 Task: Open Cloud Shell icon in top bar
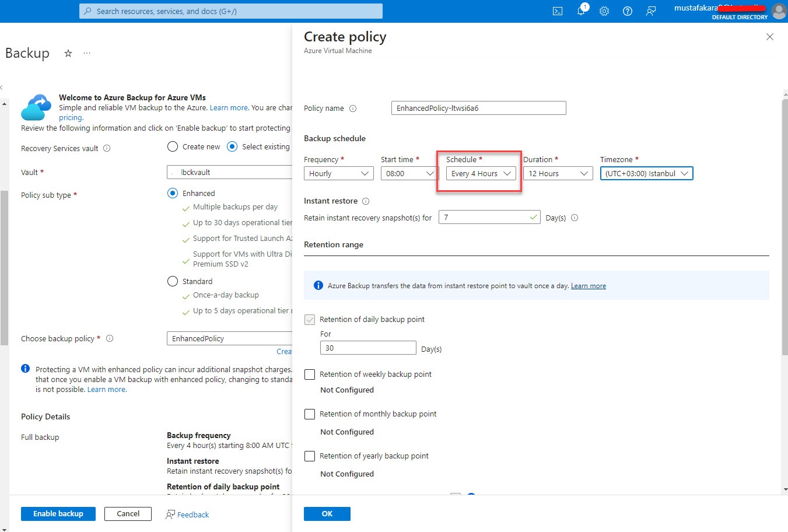pyautogui.click(x=558, y=11)
